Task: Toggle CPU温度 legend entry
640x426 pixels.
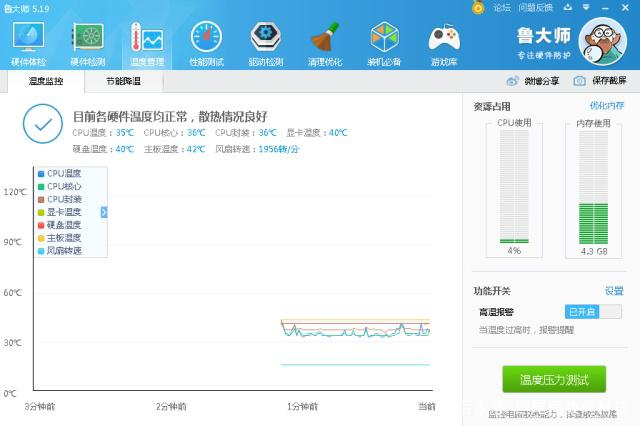Action: 60,173
